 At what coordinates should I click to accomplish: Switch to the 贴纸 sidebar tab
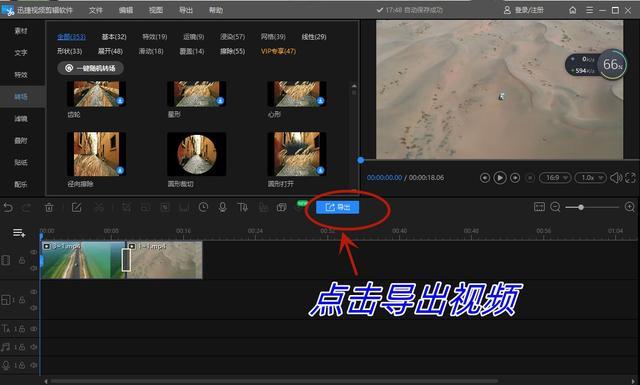[21, 162]
